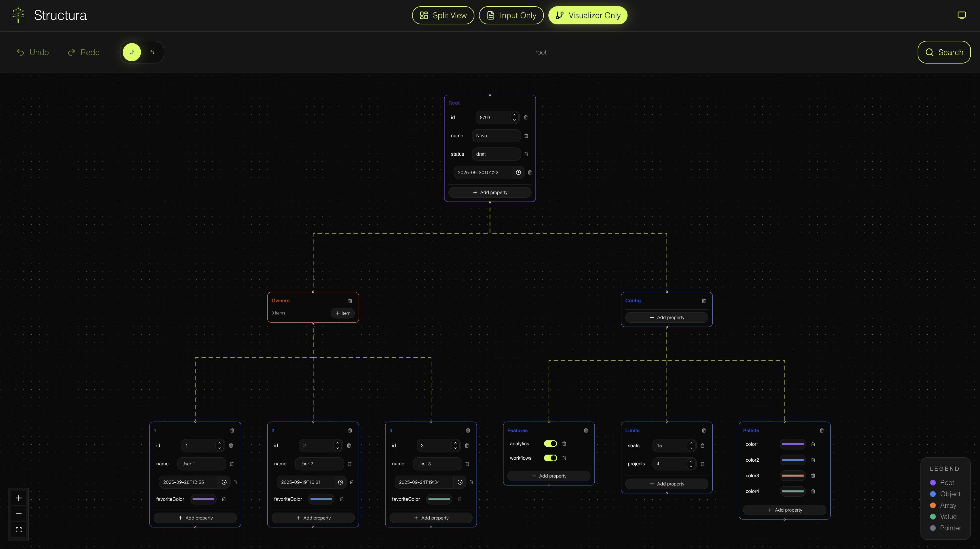Click the projects number stepper arrows

[x=691, y=464]
